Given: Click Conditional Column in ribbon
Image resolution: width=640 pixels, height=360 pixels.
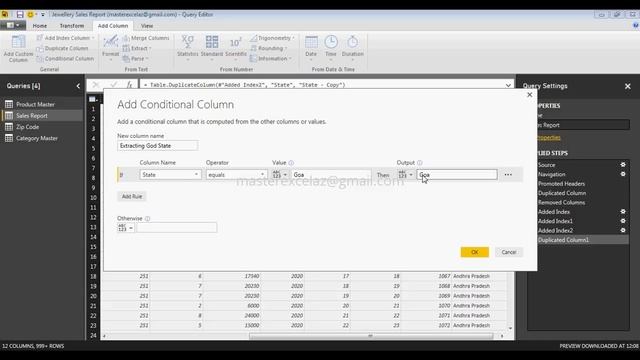Looking at the screenshot, I should pos(65,58).
